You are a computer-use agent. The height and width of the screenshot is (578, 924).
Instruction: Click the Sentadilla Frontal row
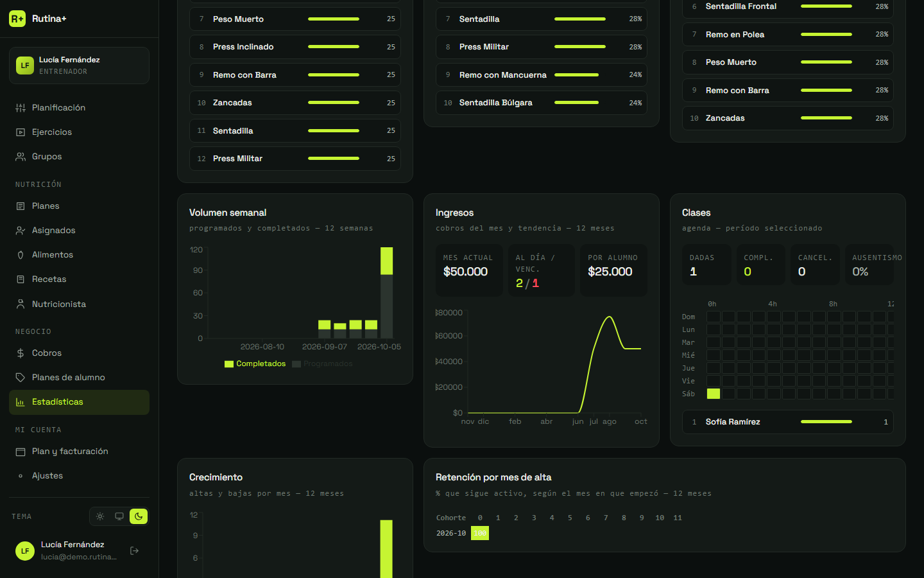[788, 8]
